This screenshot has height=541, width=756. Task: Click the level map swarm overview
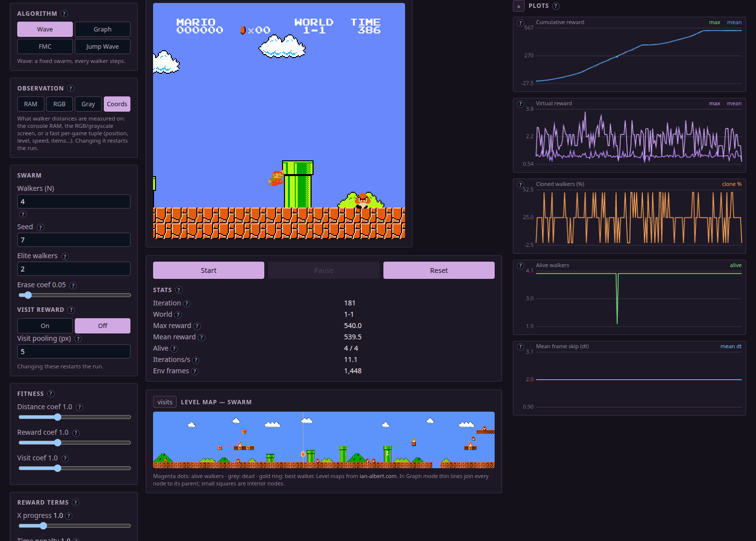324,440
